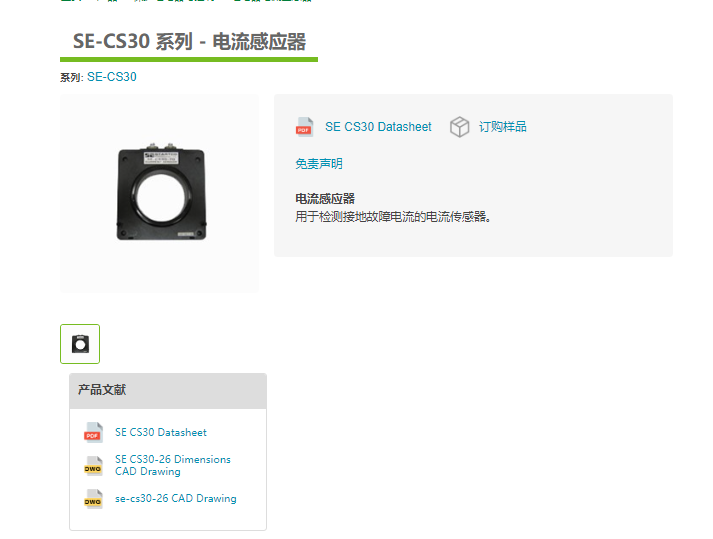The width and height of the screenshot is (713, 539).
Task: Click the bold 电流感应器 heading in the info box
Action: pos(325,199)
